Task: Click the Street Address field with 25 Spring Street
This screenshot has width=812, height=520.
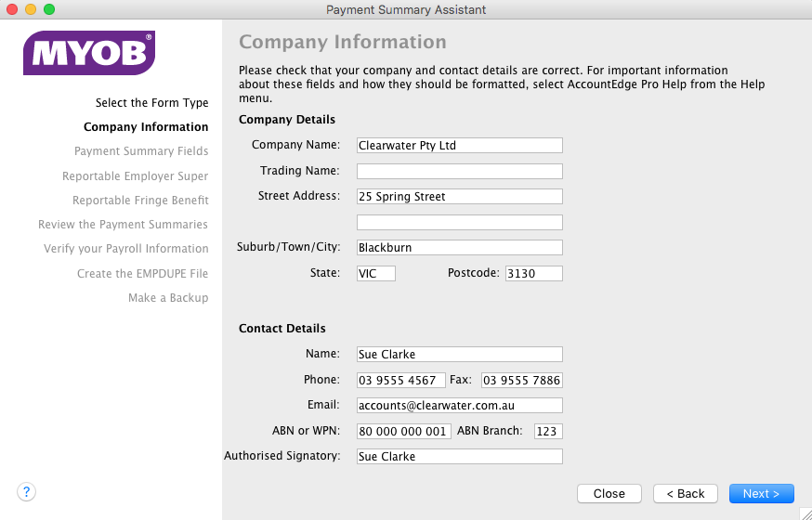Action: tap(459, 197)
